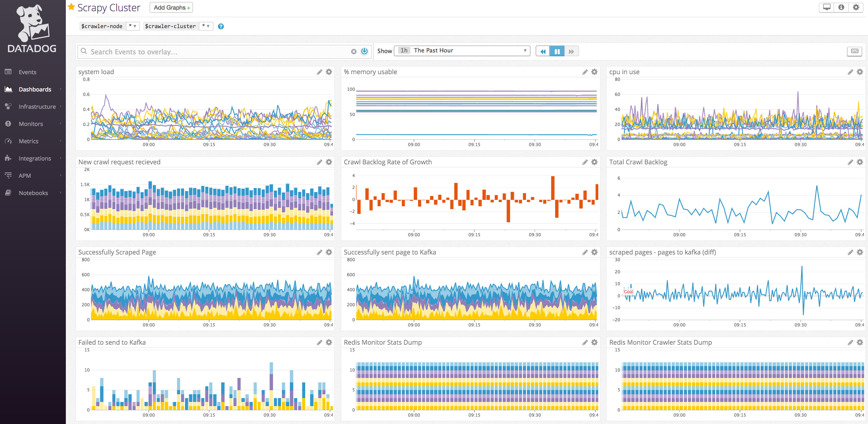Step back in time with rewind button
This screenshot has width=868, height=424.
543,51
